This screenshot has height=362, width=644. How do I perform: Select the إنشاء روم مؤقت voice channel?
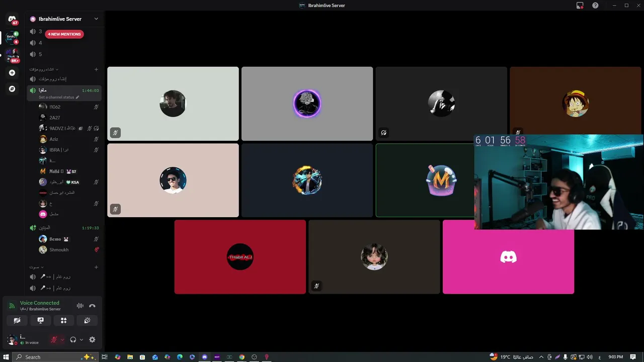[x=64, y=79]
